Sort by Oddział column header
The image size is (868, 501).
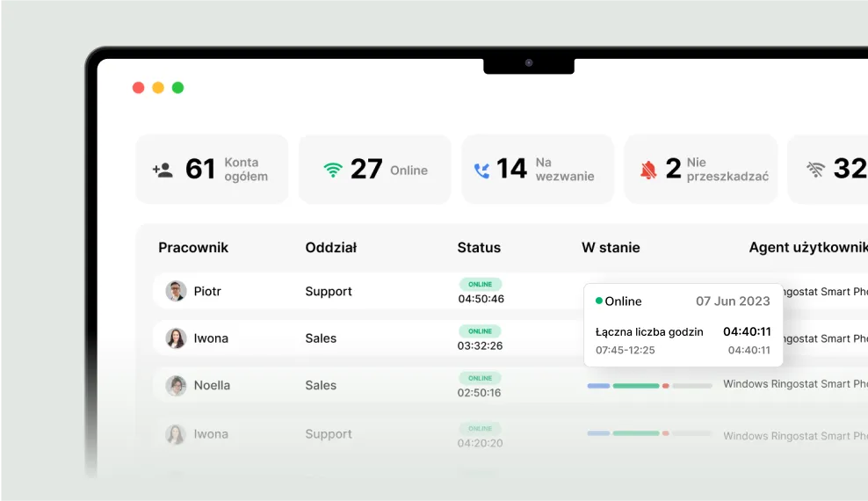[x=331, y=248]
